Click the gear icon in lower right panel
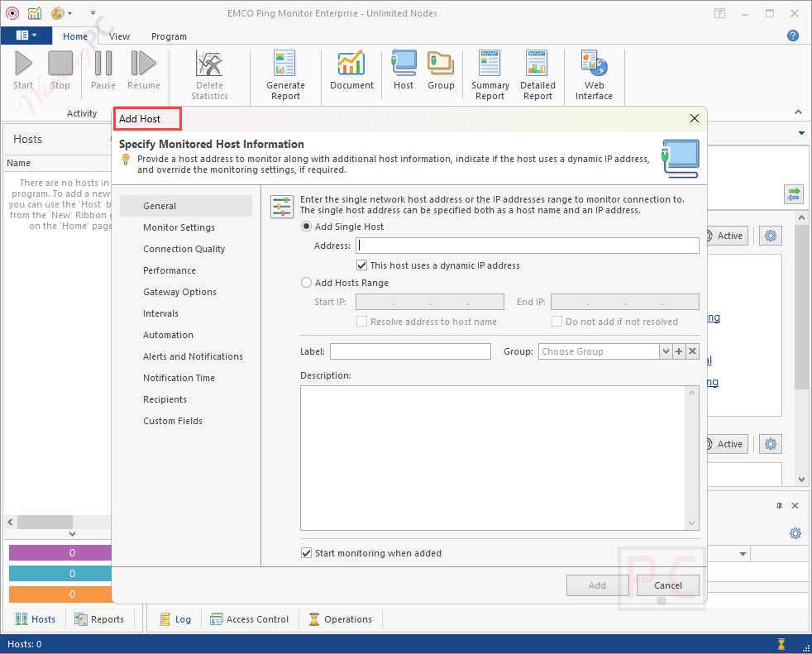This screenshot has height=654, width=812. click(x=795, y=533)
